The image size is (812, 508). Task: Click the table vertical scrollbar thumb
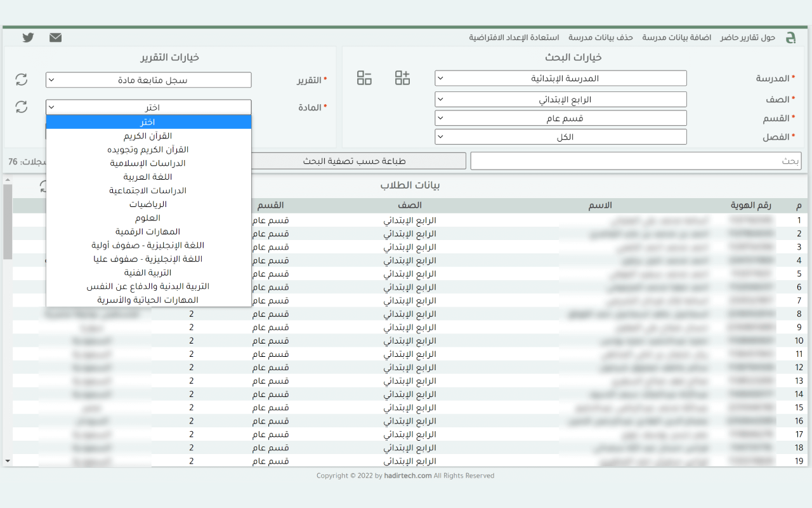point(8,222)
